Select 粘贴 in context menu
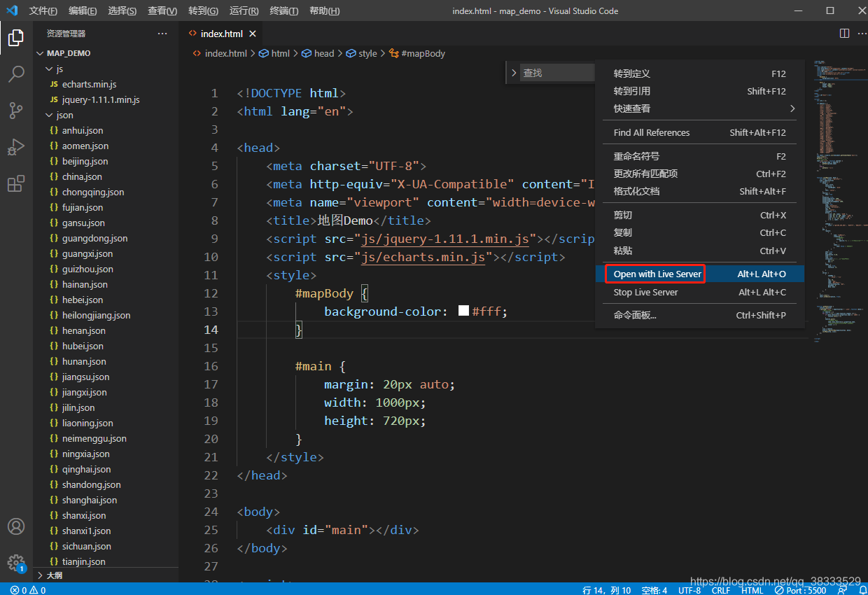868x595 pixels. tap(700, 251)
